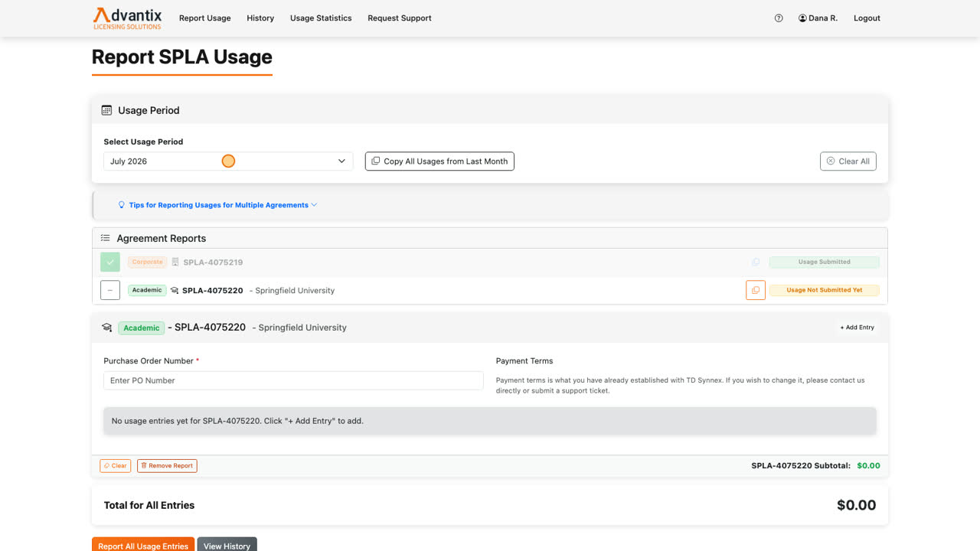The height and width of the screenshot is (551, 980).
Task: Click the small Clear button under the report
Action: (x=116, y=466)
